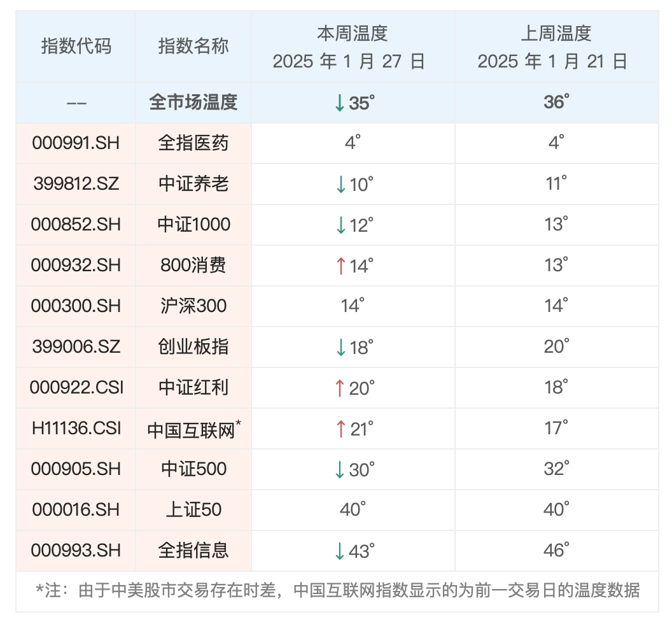Click index code 000922.CSI
The image size is (672, 624).
point(76,387)
